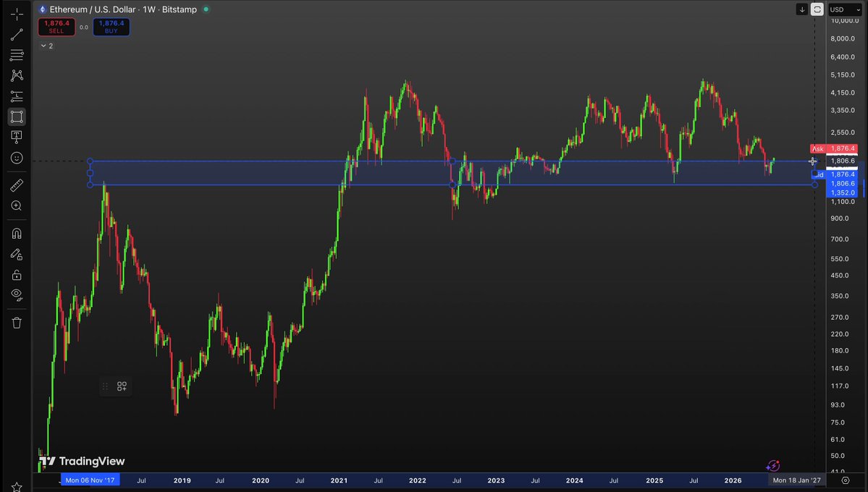Toggle the favorites star in the left toolbar
This screenshot has height=492, width=868.
(17, 487)
